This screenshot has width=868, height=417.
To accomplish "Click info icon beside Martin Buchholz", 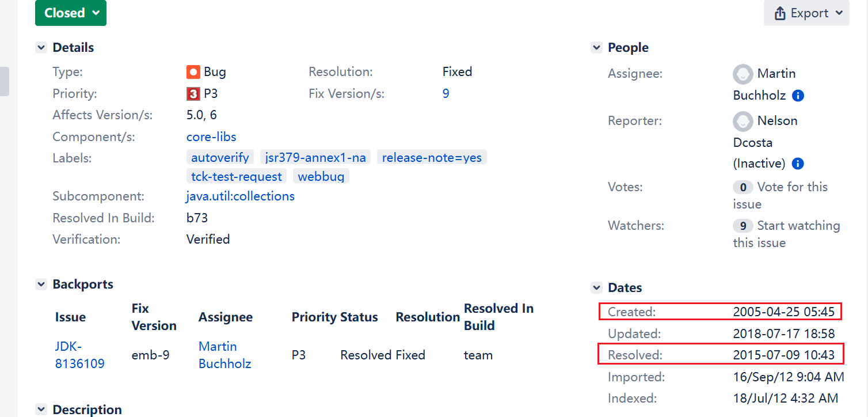I will (x=798, y=96).
